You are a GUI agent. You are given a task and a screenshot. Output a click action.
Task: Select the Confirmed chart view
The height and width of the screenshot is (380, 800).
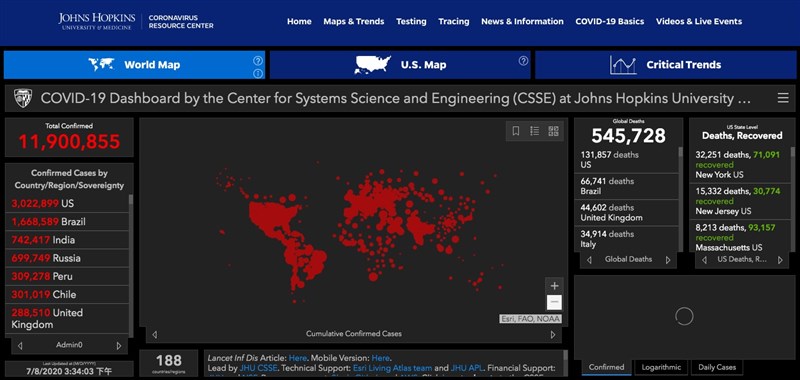[606, 367]
